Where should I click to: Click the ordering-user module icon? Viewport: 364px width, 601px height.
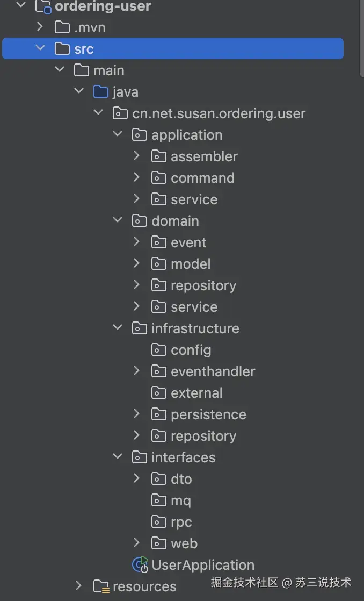click(43, 6)
